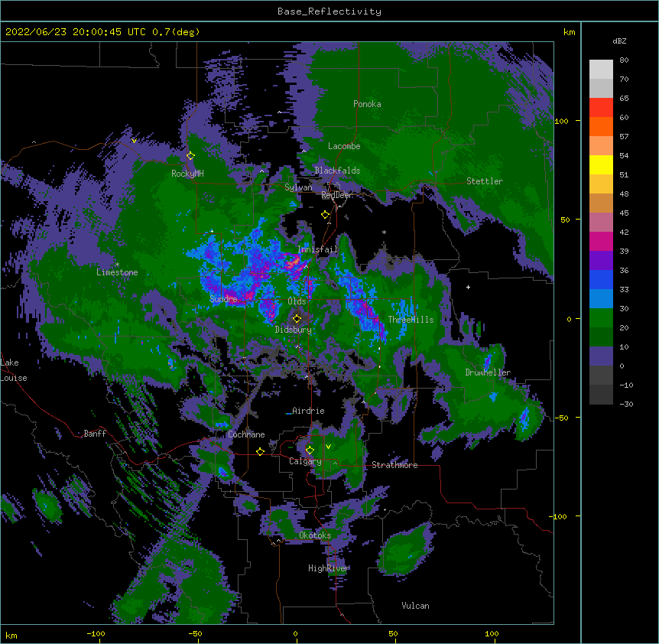Click the Airdrie city label
This screenshot has height=644, width=659.
point(309,411)
